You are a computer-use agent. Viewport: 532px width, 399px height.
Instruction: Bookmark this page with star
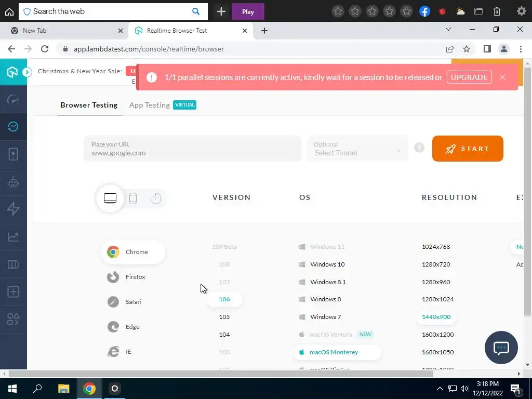[467, 49]
